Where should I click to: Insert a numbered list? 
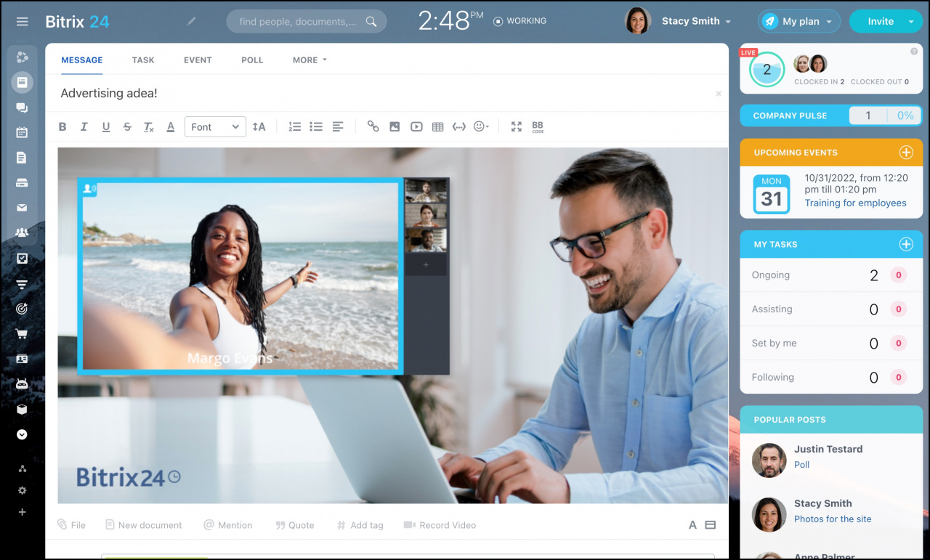[294, 126]
